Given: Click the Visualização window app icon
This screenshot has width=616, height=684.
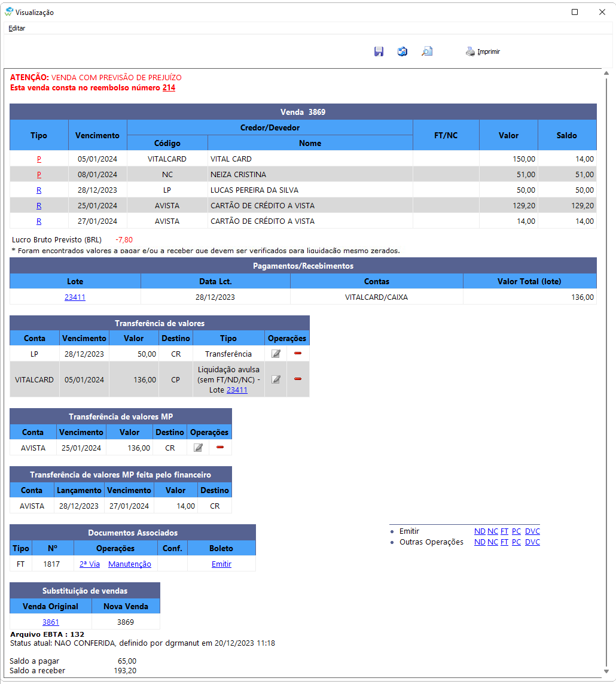Looking at the screenshot, I should pyautogui.click(x=9, y=12).
